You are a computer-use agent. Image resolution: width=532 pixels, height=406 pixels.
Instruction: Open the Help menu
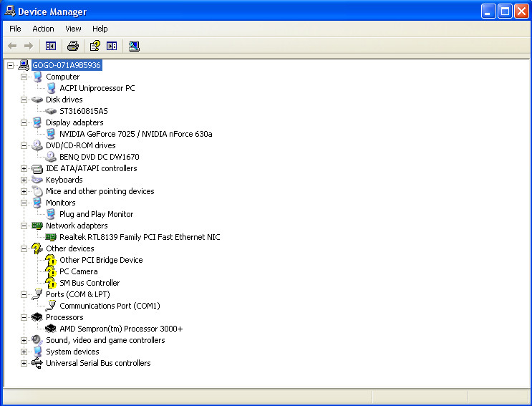100,29
